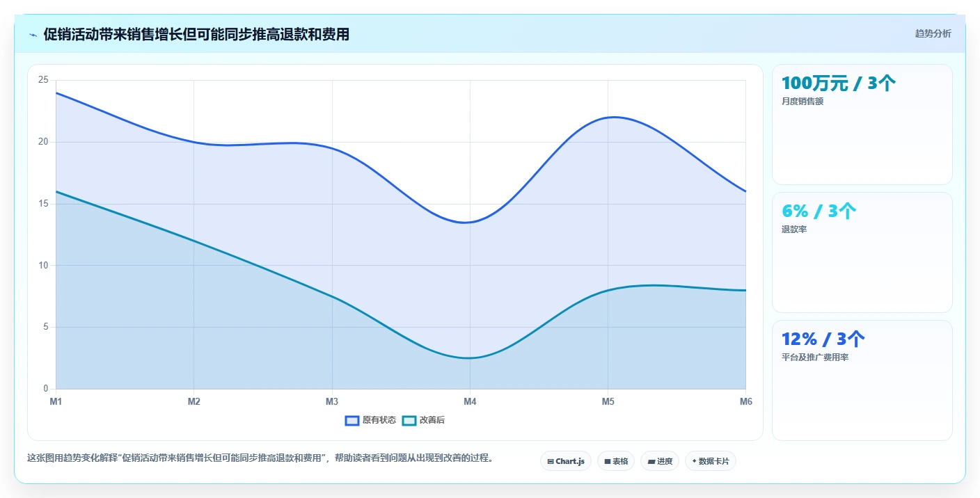Toggle the 改善后 legend swatch
980x498 pixels.
(409, 420)
